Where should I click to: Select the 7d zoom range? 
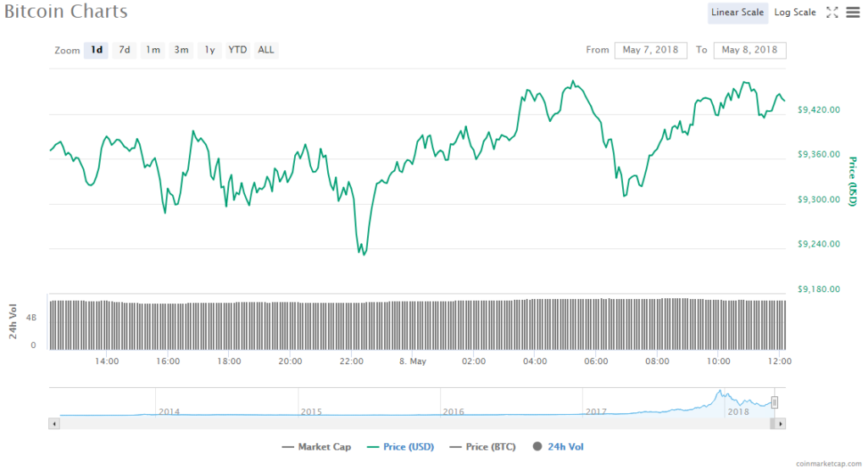click(x=125, y=50)
